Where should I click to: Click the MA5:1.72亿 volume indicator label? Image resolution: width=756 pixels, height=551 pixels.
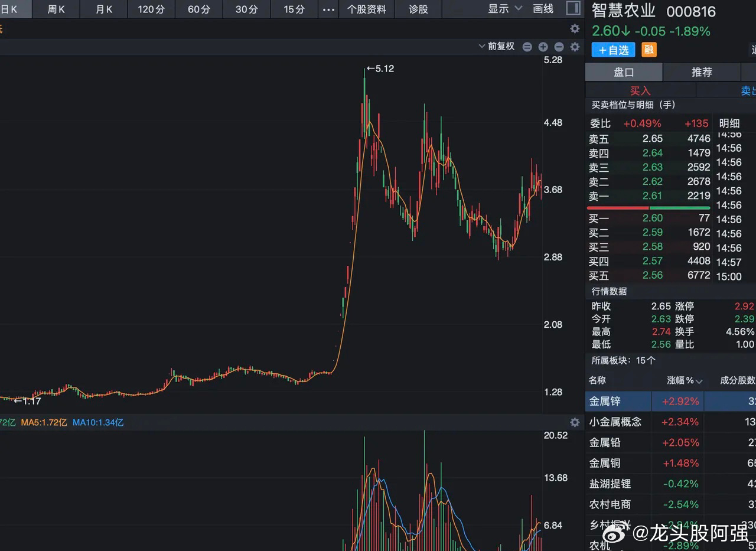(x=43, y=422)
